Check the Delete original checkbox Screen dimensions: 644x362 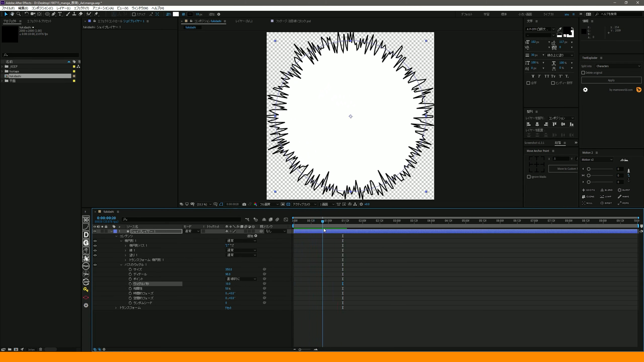583,73
